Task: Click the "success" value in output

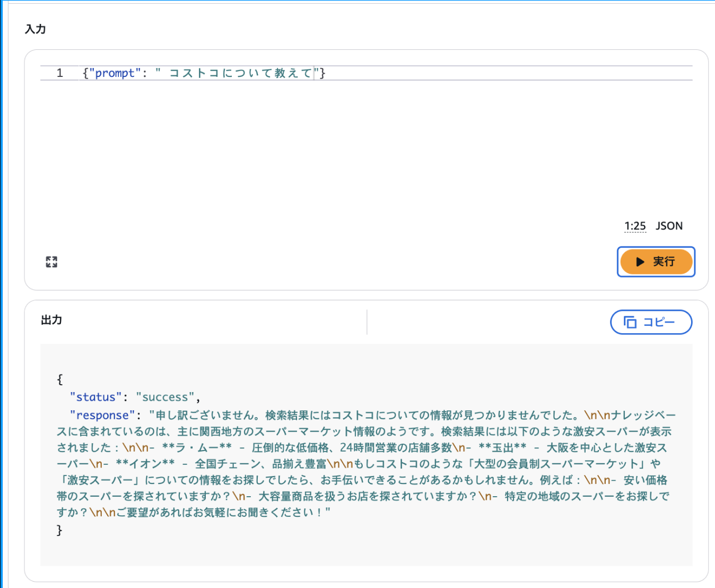Action: click(165, 397)
